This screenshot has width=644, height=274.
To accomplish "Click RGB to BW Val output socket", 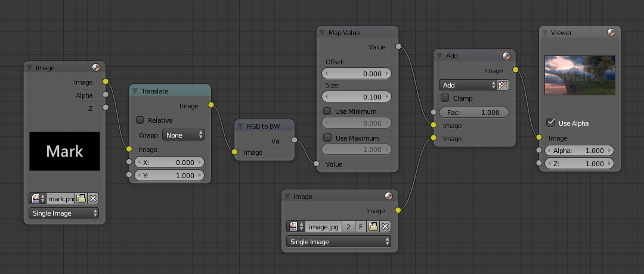I will tap(295, 141).
